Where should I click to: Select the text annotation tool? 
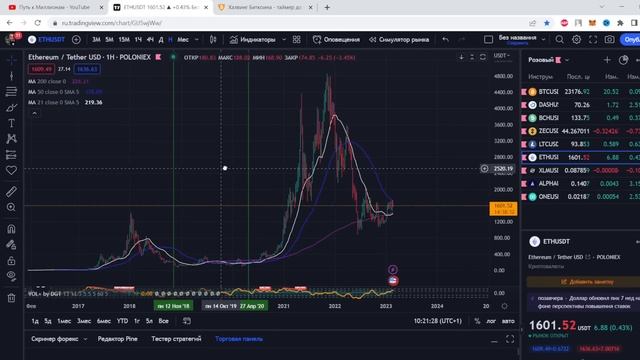tap(11, 123)
